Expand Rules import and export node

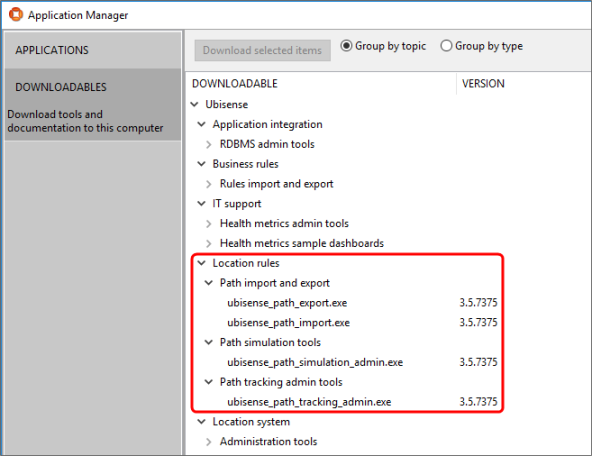click(209, 184)
